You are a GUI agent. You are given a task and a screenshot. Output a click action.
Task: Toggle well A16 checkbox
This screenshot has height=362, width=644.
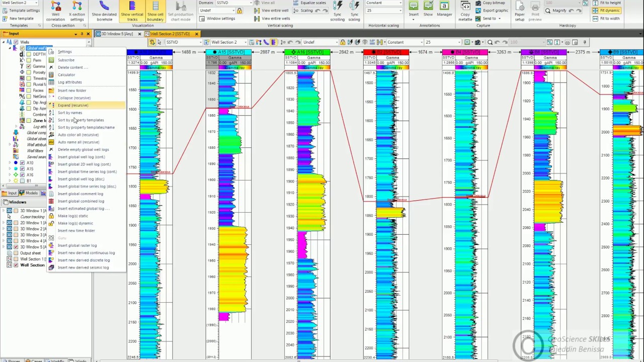click(22, 175)
